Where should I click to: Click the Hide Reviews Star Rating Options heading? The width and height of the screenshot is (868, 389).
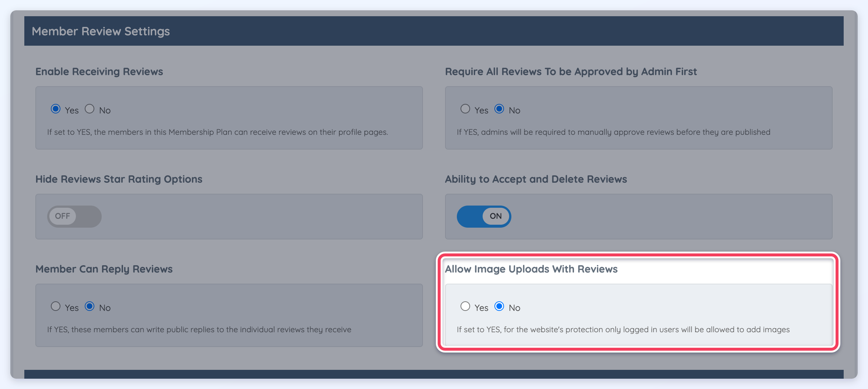point(119,179)
